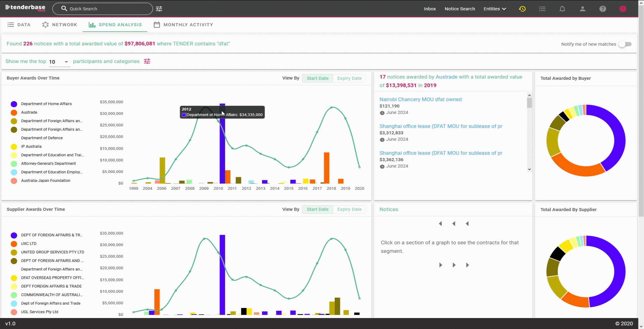The height and width of the screenshot is (329, 644).
Task: Click the notifications bell icon
Action: click(x=562, y=9)
